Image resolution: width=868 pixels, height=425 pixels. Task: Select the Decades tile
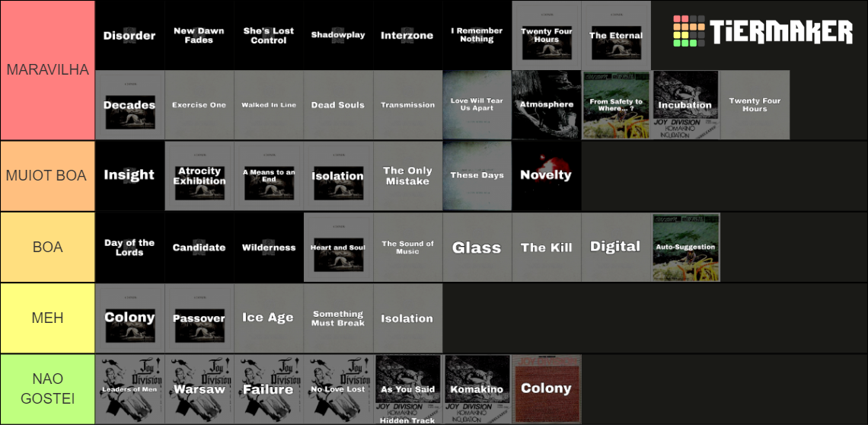[x=129, y=104]
